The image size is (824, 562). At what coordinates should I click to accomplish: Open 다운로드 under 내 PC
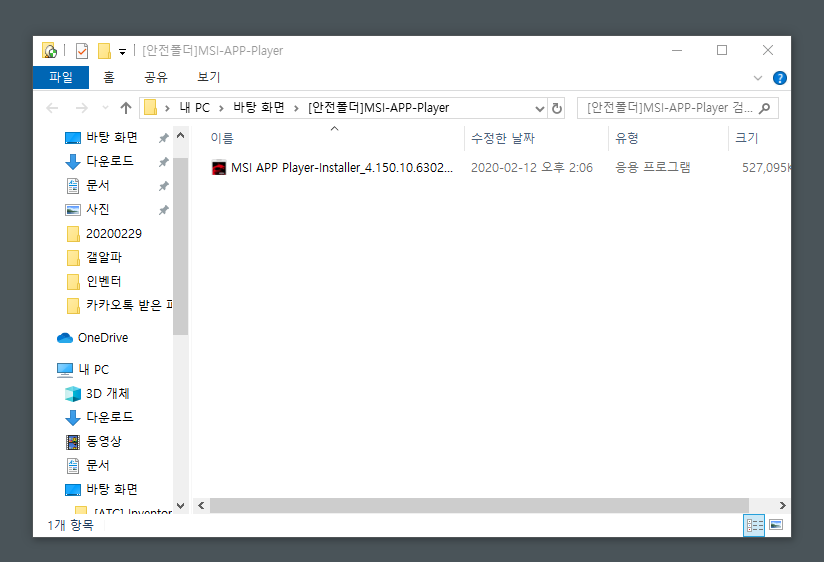point(109,417)
